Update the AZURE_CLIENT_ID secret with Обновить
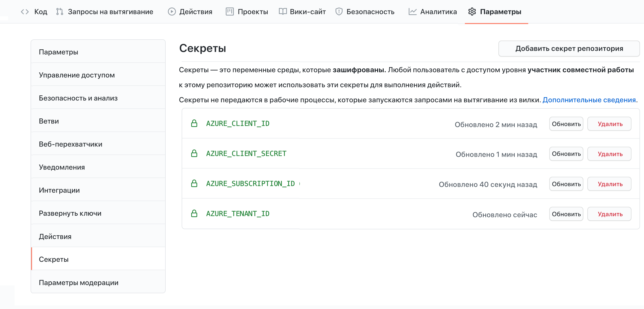Image resolution: width=644 pixels, height=309 pixels. pyautogui.click(x=566, y=124)
